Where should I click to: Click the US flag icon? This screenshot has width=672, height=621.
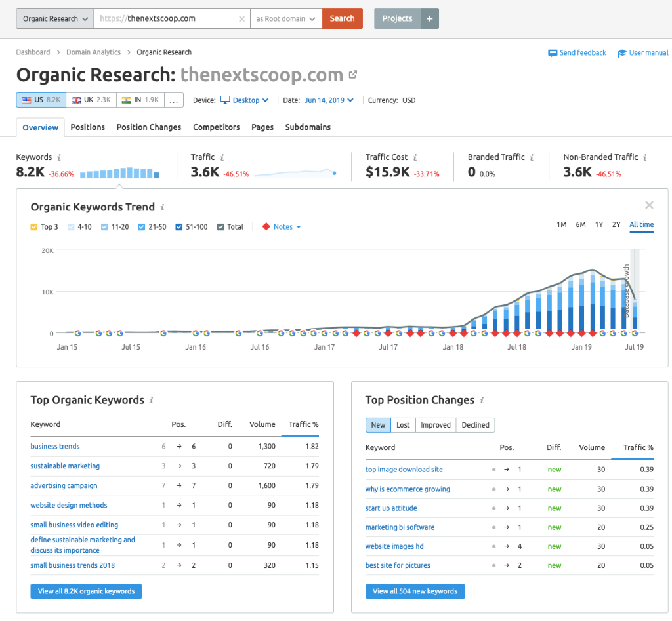click(x=26, y=100)
